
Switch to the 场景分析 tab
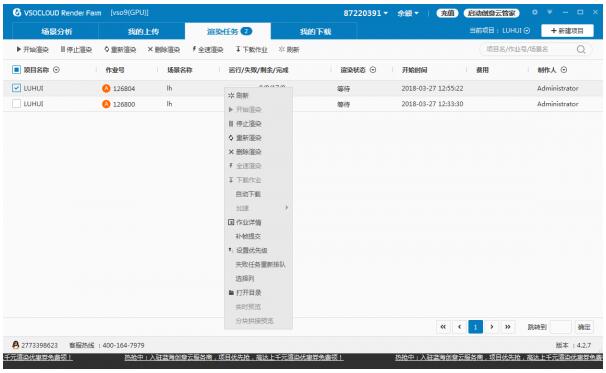click(56, 31)
